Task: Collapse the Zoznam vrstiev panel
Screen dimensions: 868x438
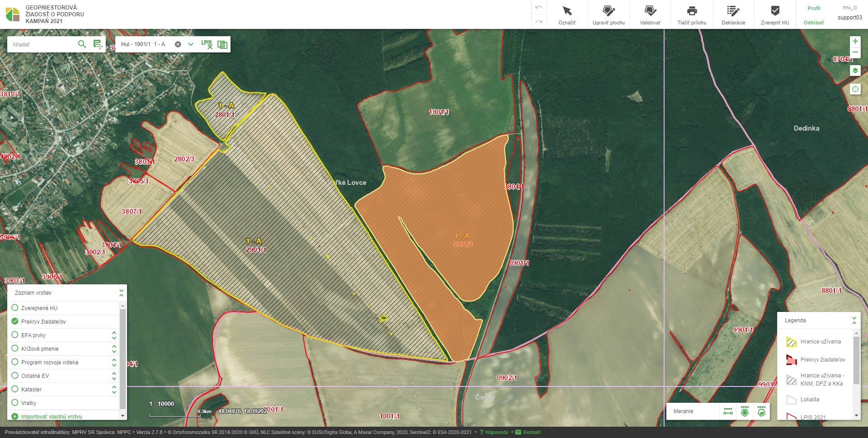Action: 121,293
